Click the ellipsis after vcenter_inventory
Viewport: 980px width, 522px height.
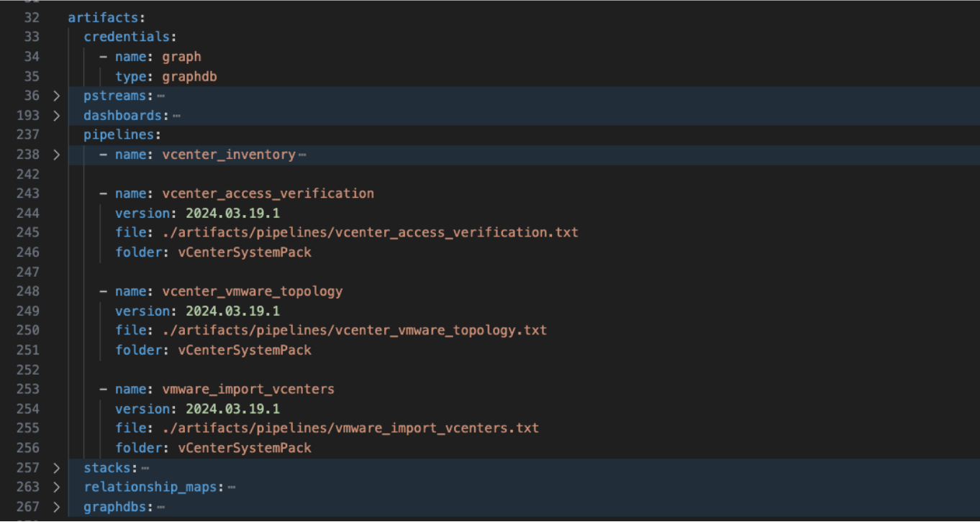click(x=302, y=155)
